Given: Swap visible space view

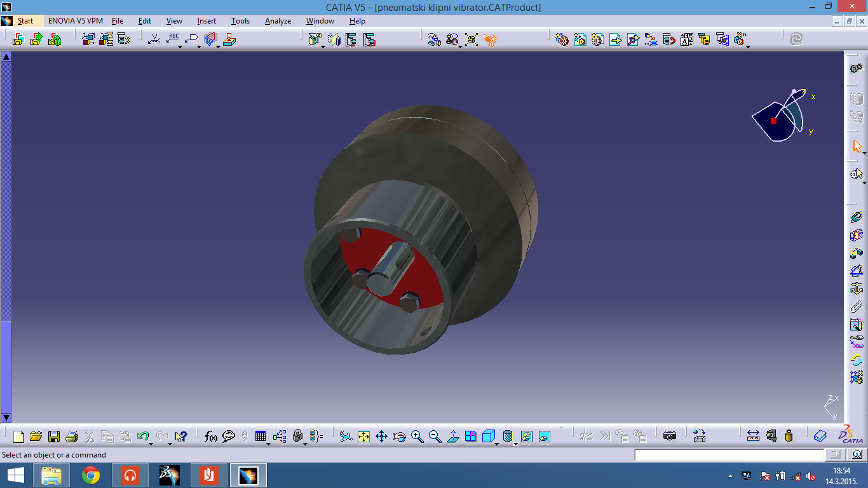Looking at the screenshot, I should click(x=544, y=437).
